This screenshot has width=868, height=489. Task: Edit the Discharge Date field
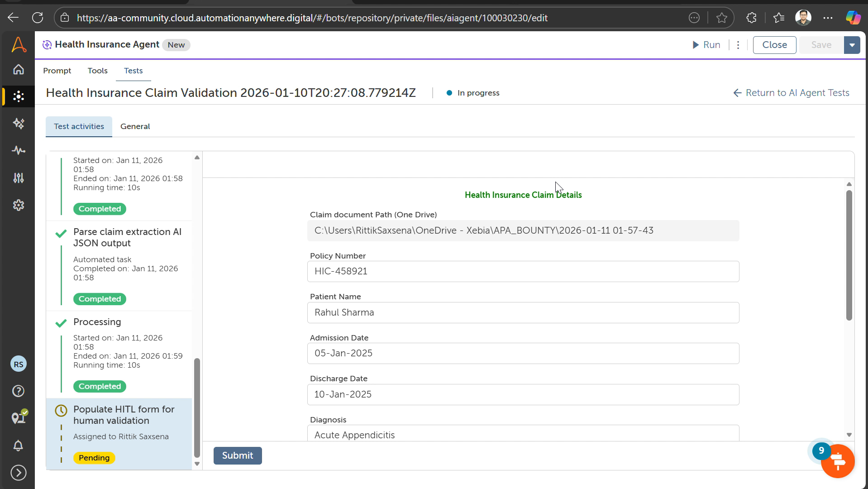click(x=523, y=394)
